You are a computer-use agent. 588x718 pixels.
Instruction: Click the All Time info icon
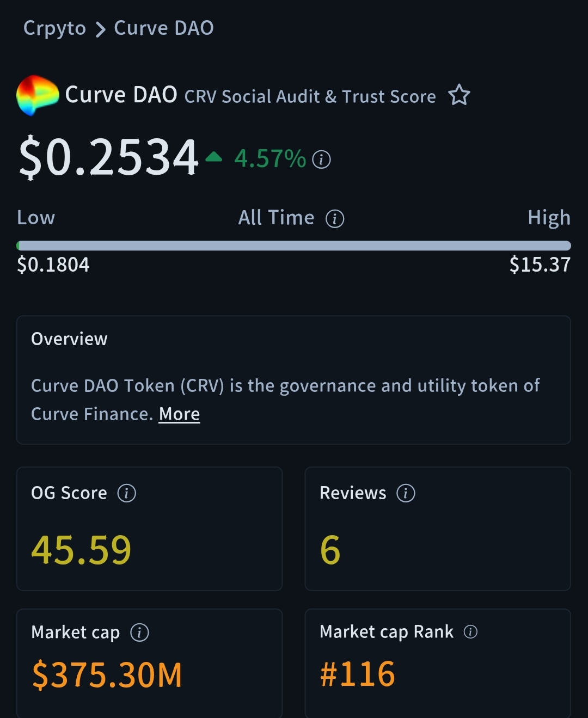click(335, 219)
